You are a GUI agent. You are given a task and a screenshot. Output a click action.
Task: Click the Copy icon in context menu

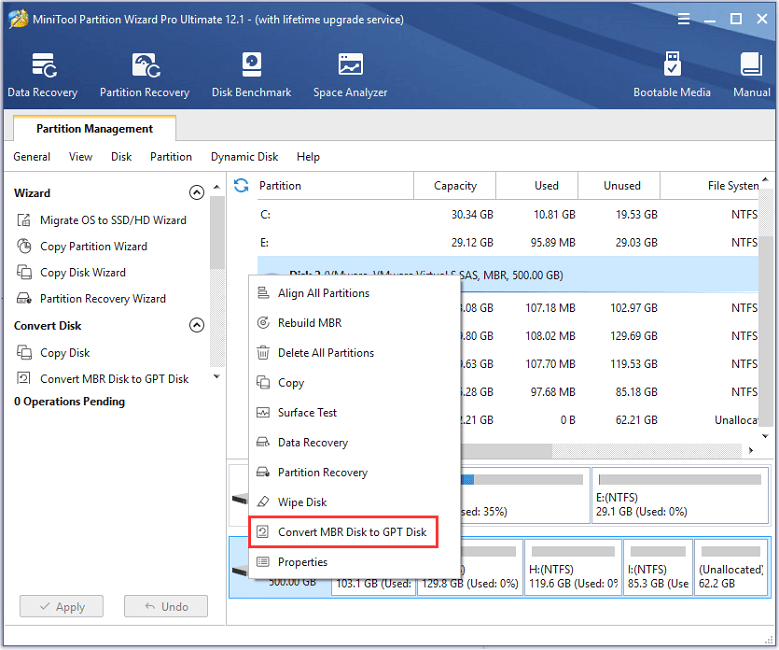(x=263, y=382)
